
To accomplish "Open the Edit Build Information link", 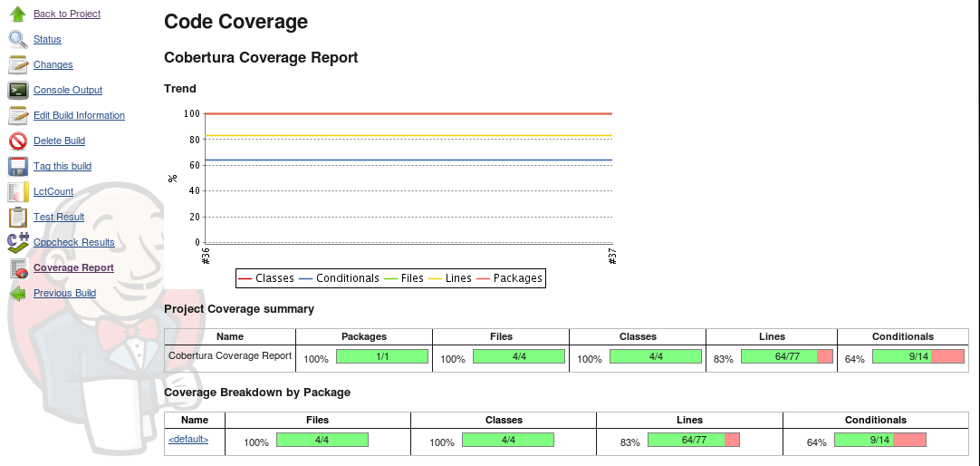I will (79, 115).
